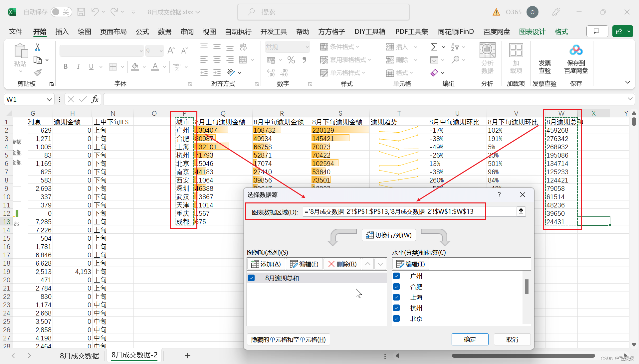The height and width of the screenshot is (364, 639).
Task: Click the Format Painter brush icon
Action: [x=38, y=72]
